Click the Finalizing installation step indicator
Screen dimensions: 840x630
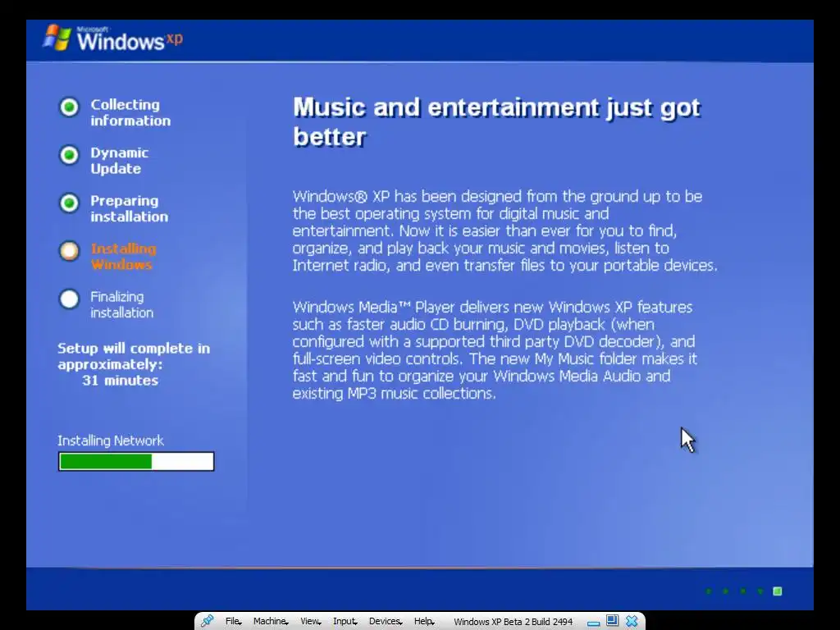(69, 299)
